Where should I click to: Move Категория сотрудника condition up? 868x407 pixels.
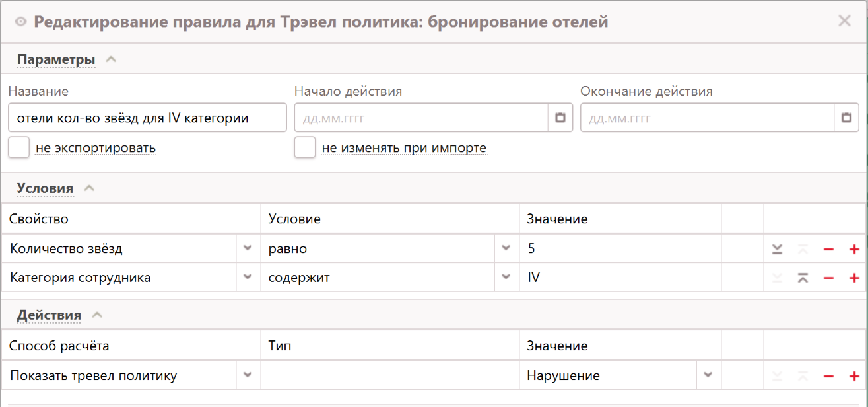click(x=803, y=277)
